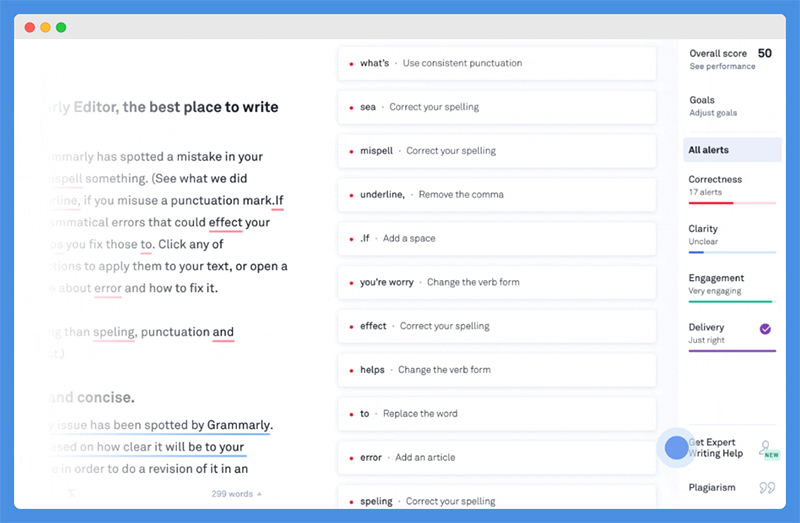Select the All alerts tab
This screenshot has height=523, width=800.
click(x=732, y=150)
